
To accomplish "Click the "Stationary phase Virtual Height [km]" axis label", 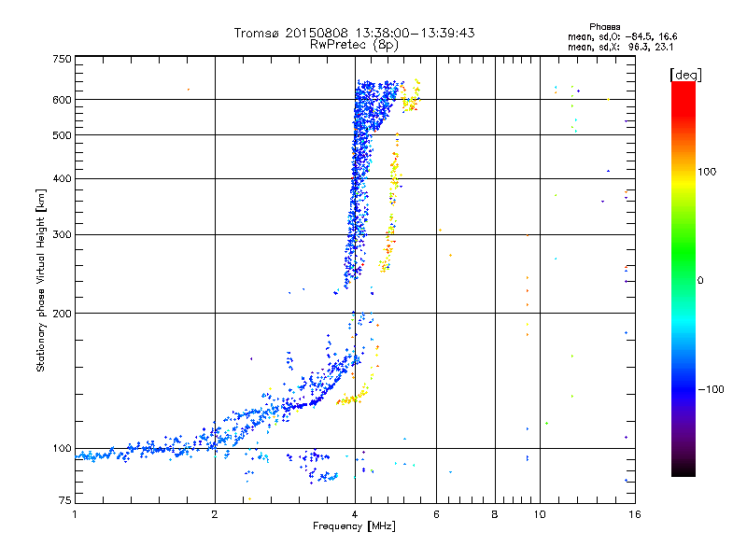I will [x=41, y=281].
